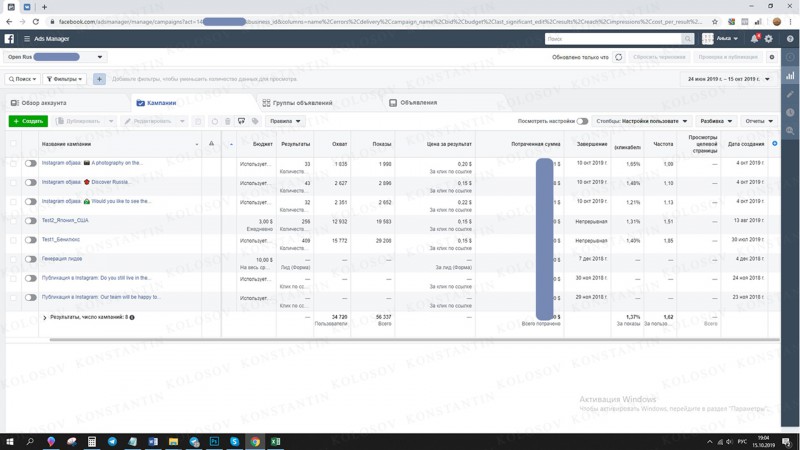Click the export share icon in toolbar
Image resolution: width=800 pixels, height=450 pixels.
241,121
